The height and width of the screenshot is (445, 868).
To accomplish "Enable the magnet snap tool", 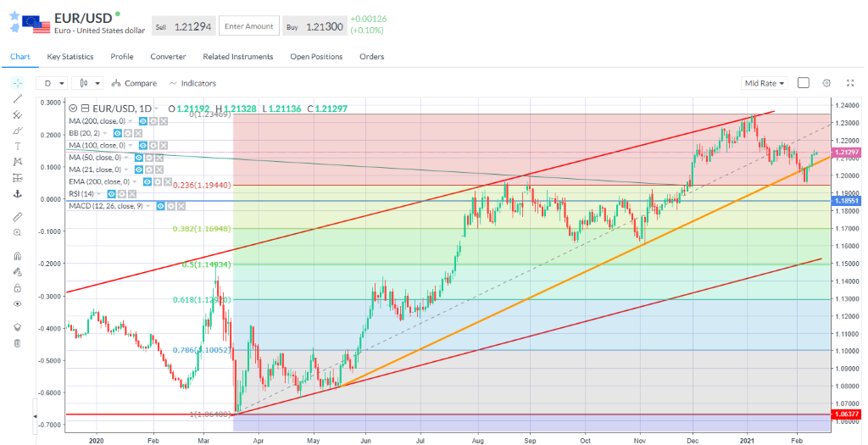I will (17, 256).
